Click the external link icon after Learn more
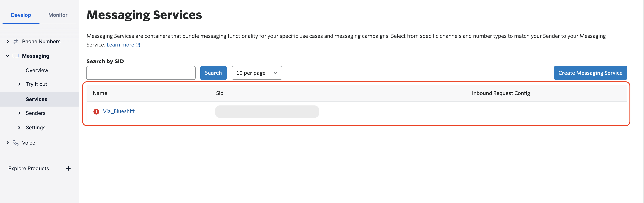The height and width of the screenshot is (203, 644). [x=137, y=45]
